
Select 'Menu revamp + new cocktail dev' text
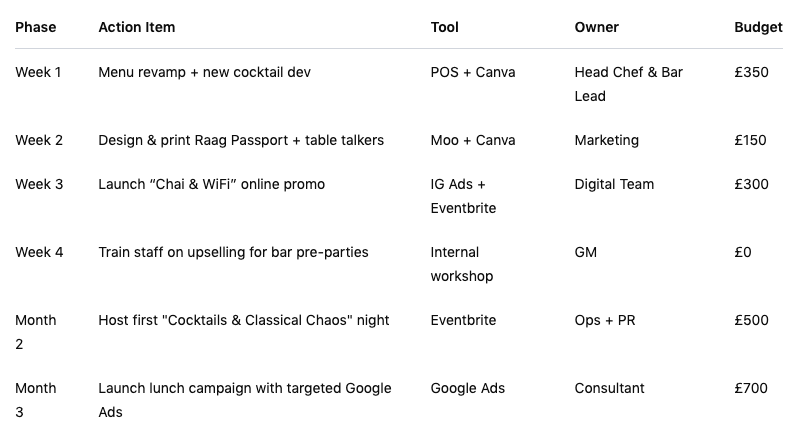tap(205, 72)
